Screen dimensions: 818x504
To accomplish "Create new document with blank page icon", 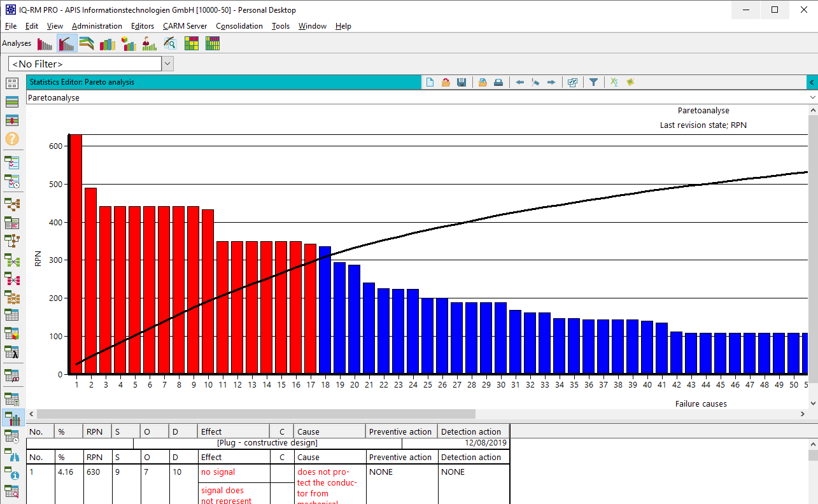I will coord(430,82).
